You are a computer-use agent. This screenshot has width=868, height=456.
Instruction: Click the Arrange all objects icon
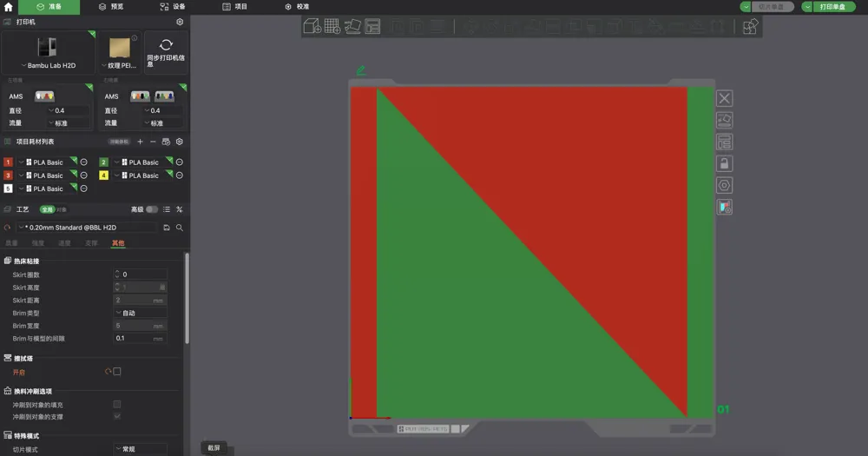[372, 27]
